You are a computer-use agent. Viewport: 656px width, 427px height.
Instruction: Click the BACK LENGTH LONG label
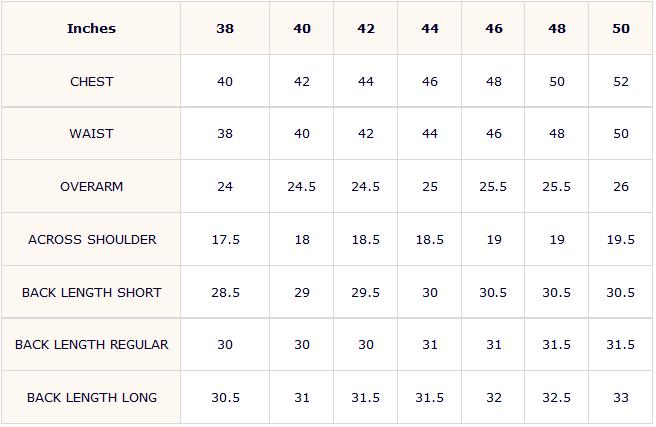click(x=92, y=398)
